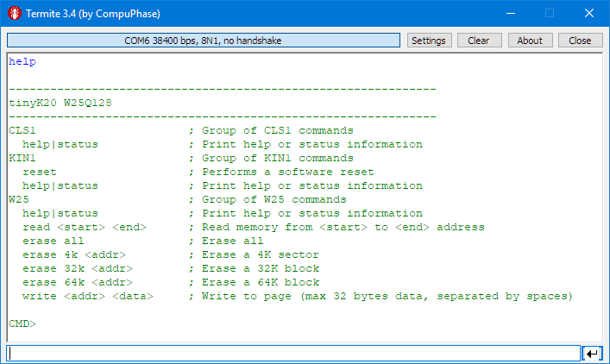Click the 'tinyK20 W25Q128' header text

(x=60, y=103)
